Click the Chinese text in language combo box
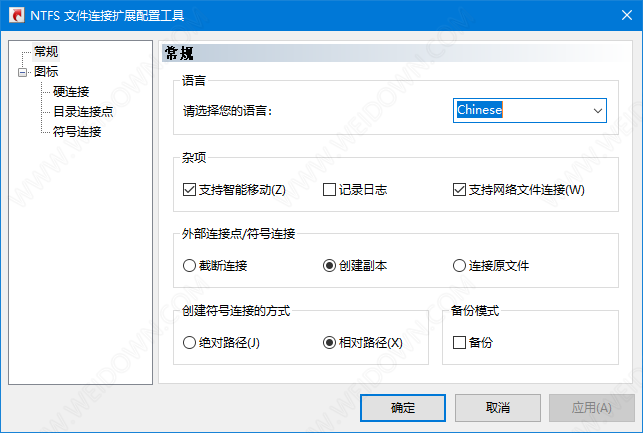This screenshot has height=433, width=643. (479, 110)
